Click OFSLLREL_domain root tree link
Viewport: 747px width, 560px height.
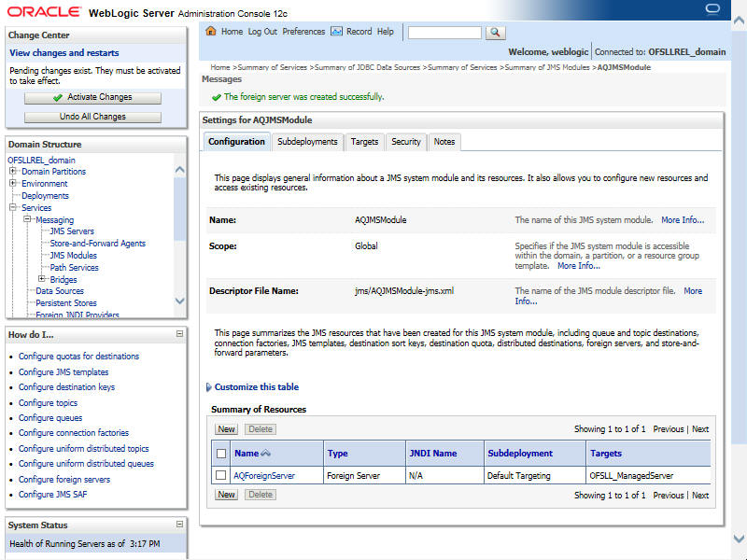[x=41, y=160]
